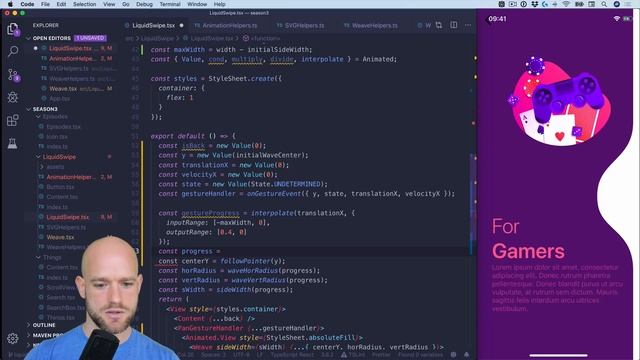Open the Debug menu
This screenshot has width=640, height=360.
[x=144, y=4]
